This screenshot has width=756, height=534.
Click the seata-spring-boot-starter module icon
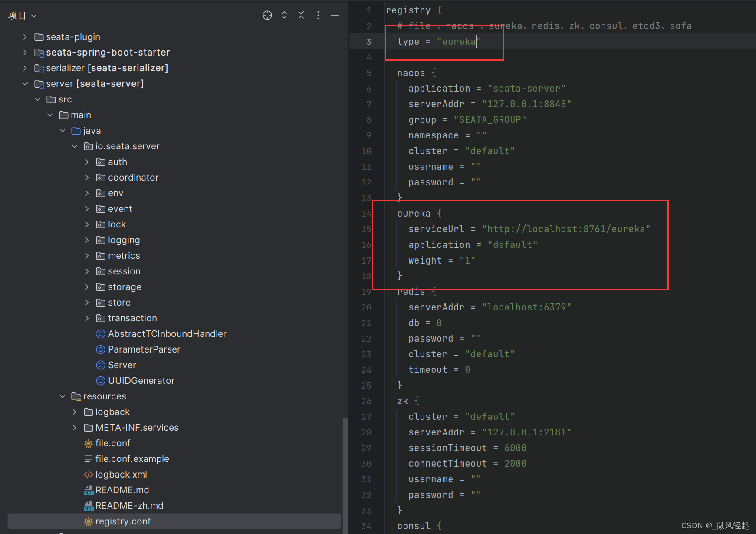39,53
